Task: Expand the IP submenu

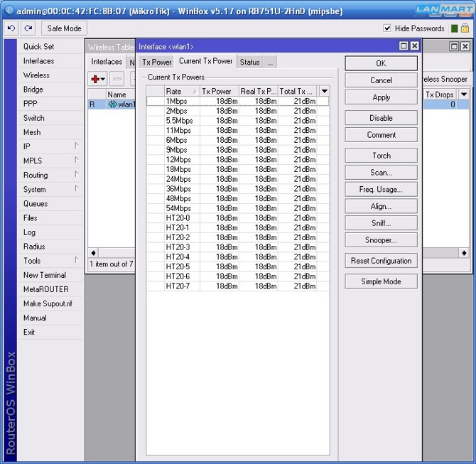Action: point(77,146)
